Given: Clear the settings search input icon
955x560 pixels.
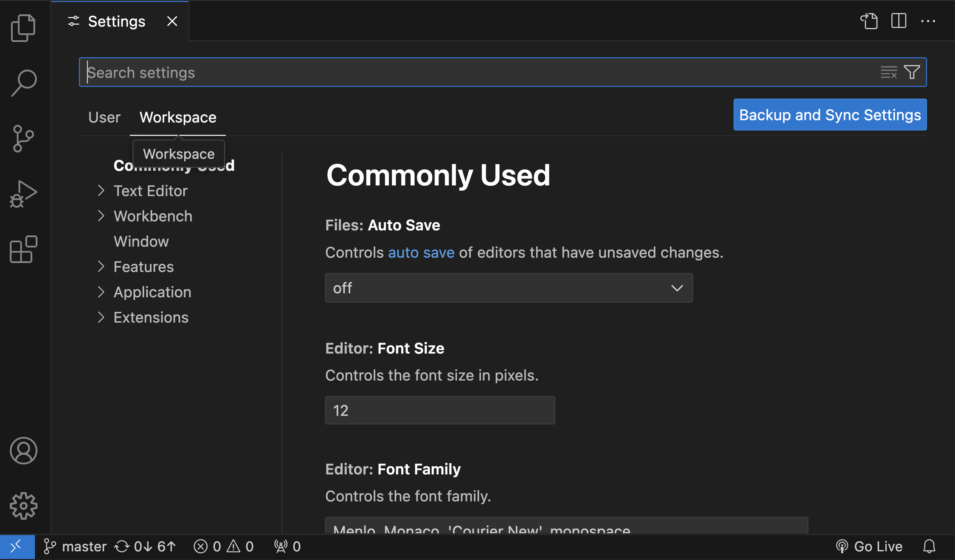Looking at the screenshot, I should (888, 72).
